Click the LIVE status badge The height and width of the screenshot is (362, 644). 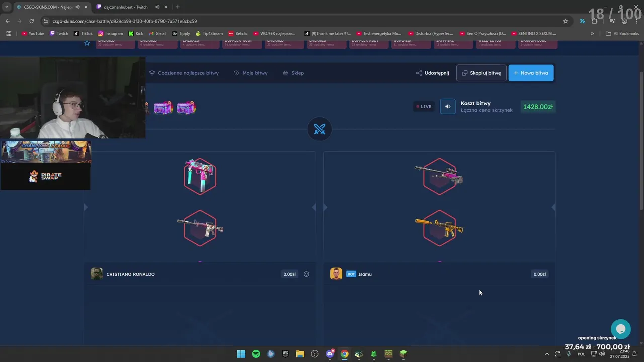424,106
